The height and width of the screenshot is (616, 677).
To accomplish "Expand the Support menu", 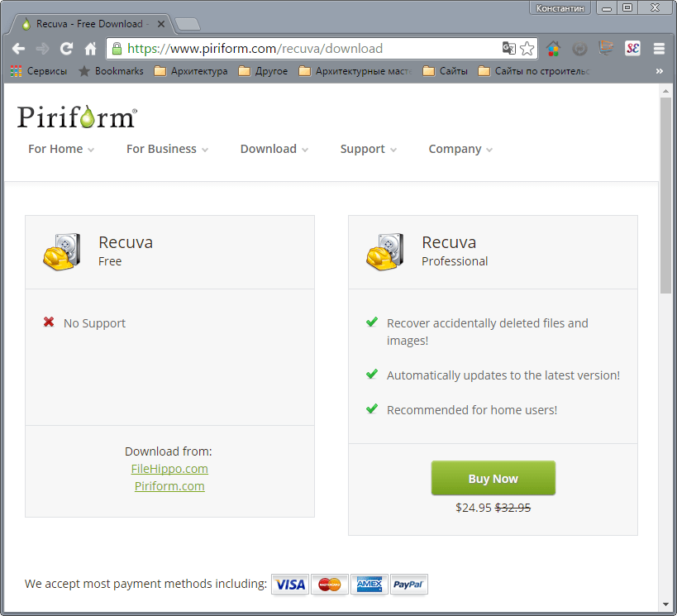I will (369, 149).
